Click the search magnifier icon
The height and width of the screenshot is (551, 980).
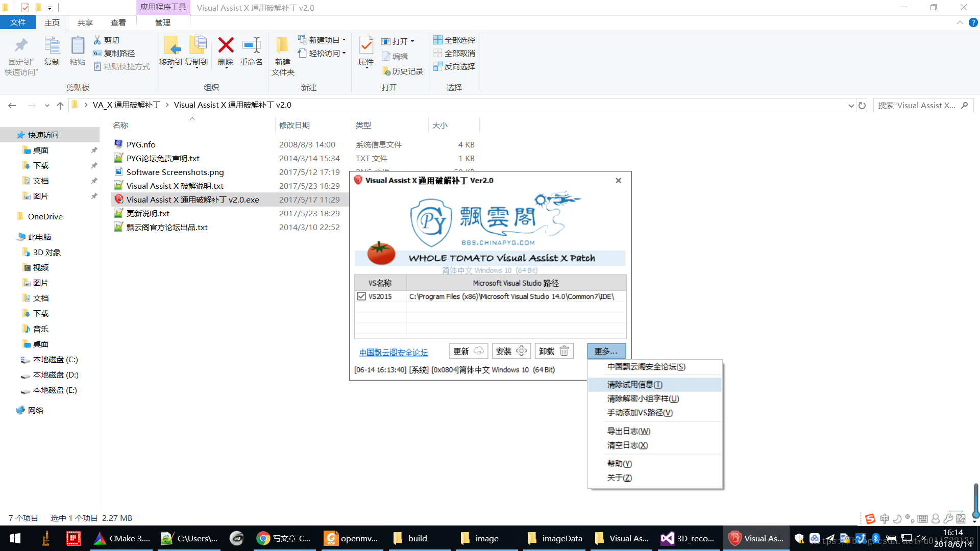tap(964, 105)
